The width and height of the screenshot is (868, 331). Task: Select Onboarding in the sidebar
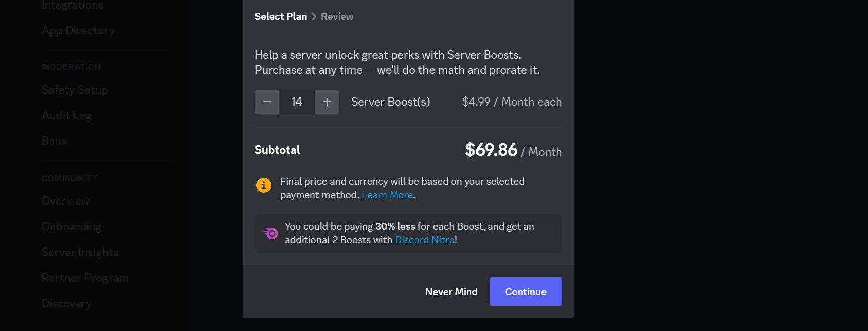click(x=71, y=226)
